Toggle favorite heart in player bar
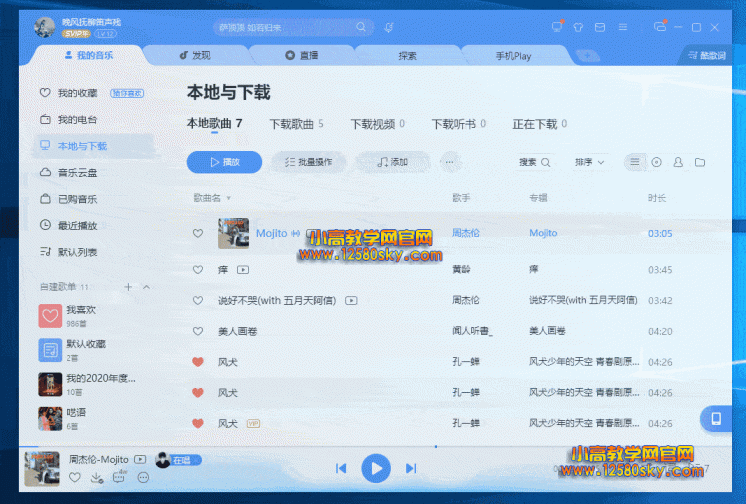 click(75, 477)
